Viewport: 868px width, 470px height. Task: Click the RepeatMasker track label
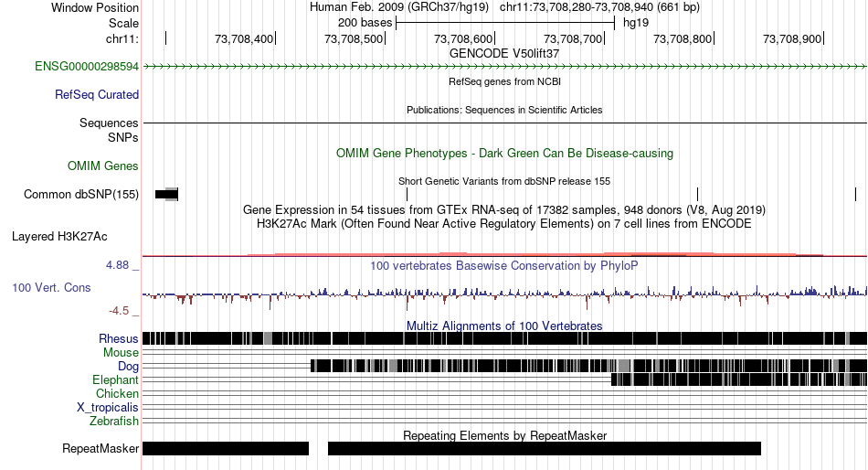(101, 448)
